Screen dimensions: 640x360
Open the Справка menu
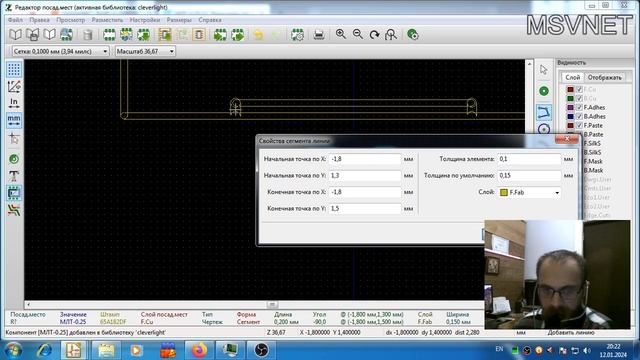(210, 20)
